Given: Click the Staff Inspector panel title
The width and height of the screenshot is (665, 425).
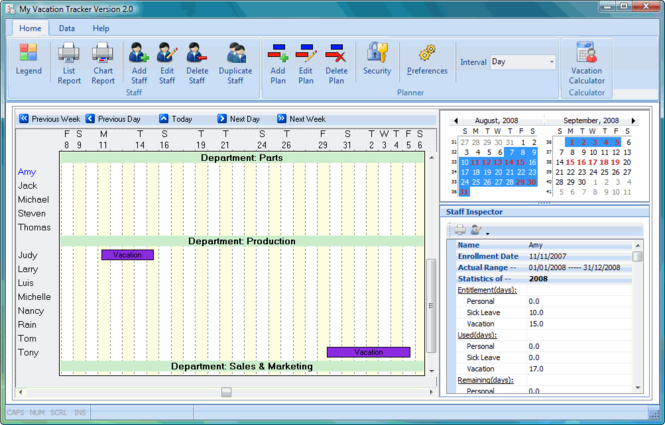Looking at the screenshot, I should [474, 212].
